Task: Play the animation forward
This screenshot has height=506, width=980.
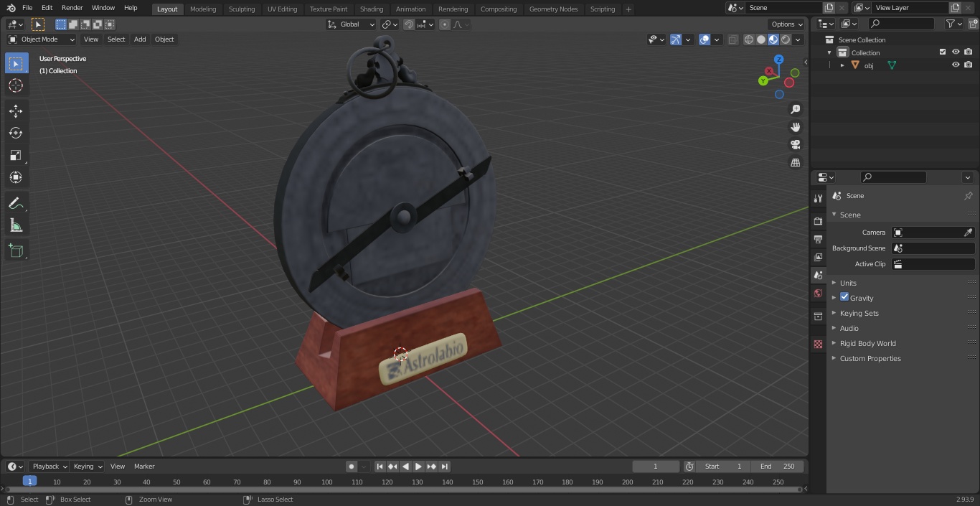Action: tap(419, 467)
